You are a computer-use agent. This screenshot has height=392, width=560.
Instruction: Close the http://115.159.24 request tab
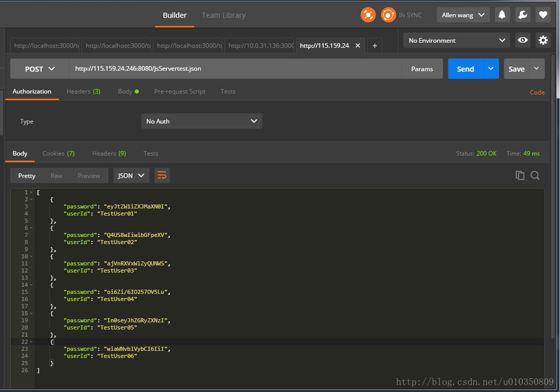click(x=358, y=46)
